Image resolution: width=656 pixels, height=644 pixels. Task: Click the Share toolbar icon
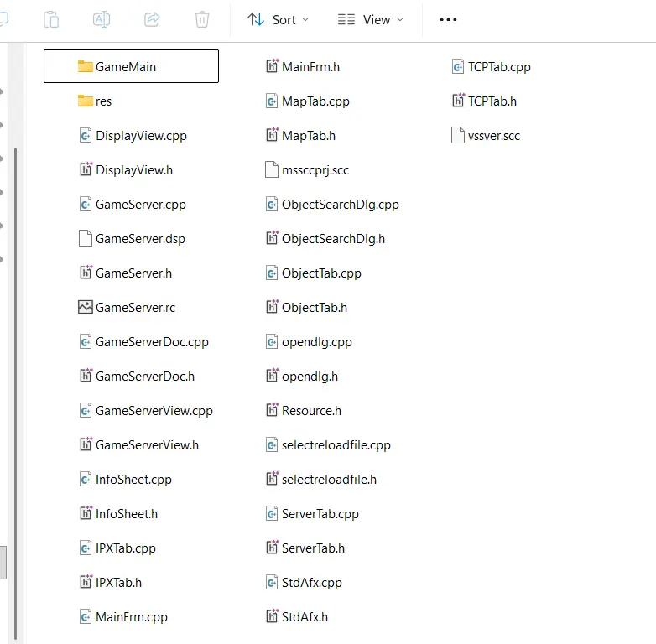pos(152,19)
